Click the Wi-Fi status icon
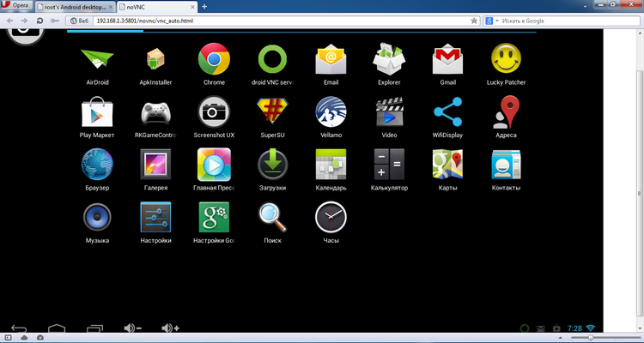The height and width of the screenshot is (343, 644). [x=591, y=328]
